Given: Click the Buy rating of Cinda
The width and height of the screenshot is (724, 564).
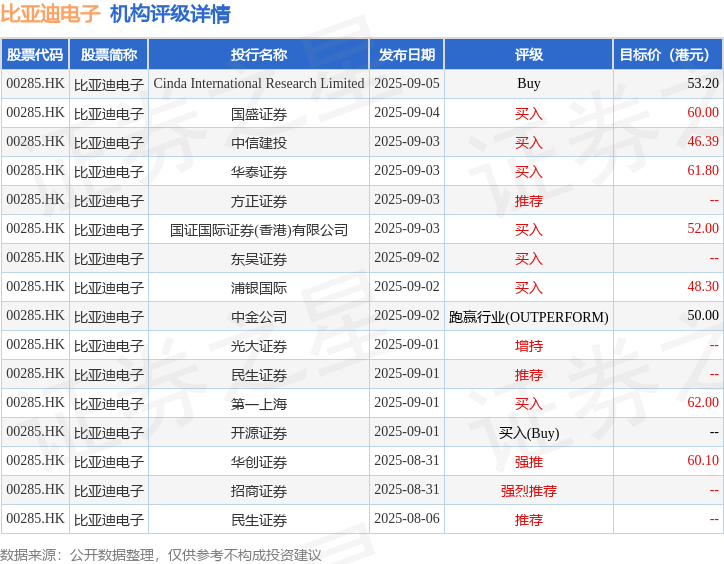Looking at the screenshot, I should point(529,84).
